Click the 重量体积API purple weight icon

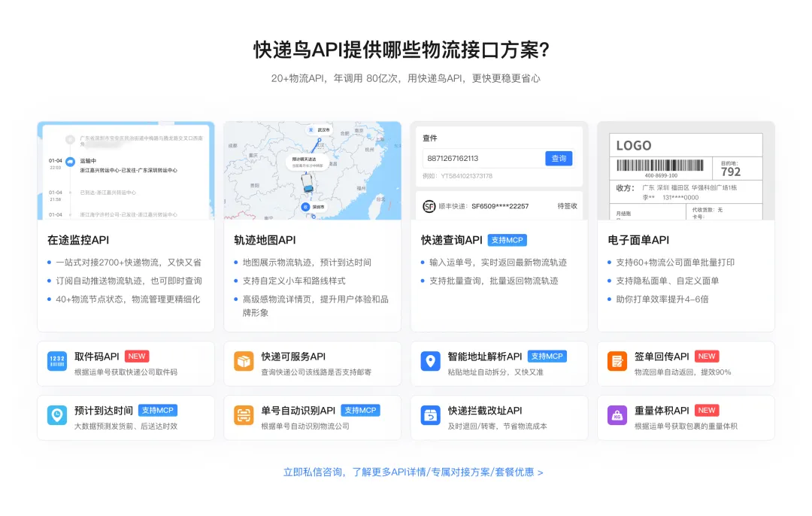[x=617, y=416]
